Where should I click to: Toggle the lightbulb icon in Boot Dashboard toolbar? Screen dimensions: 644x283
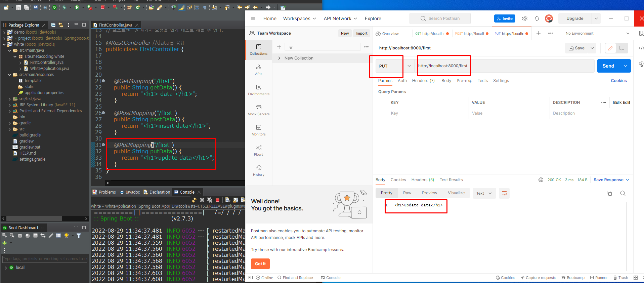click(67, 236)
